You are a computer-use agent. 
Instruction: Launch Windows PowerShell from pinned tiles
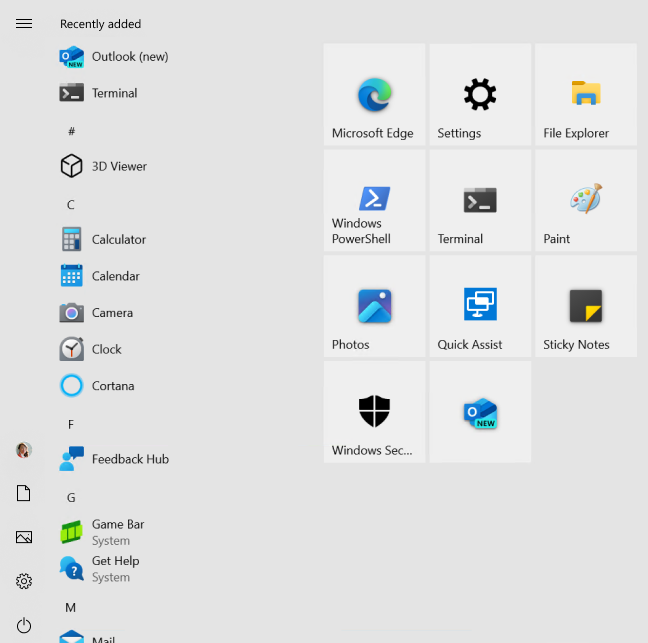pos(374,200)
